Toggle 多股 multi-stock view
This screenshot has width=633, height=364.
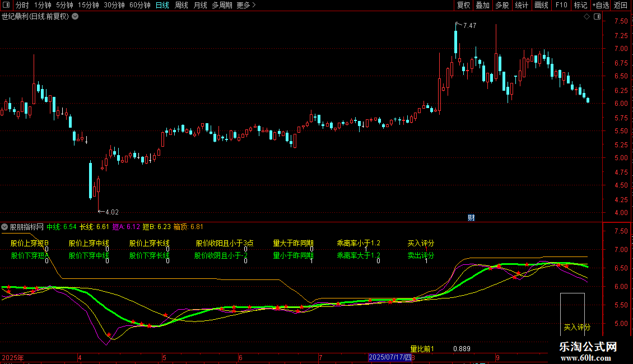502,5
